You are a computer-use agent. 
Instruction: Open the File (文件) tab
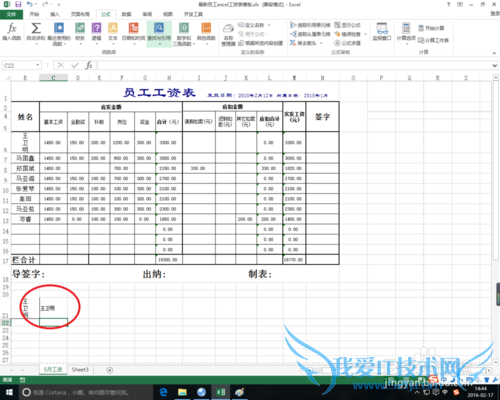pos(11,14)
